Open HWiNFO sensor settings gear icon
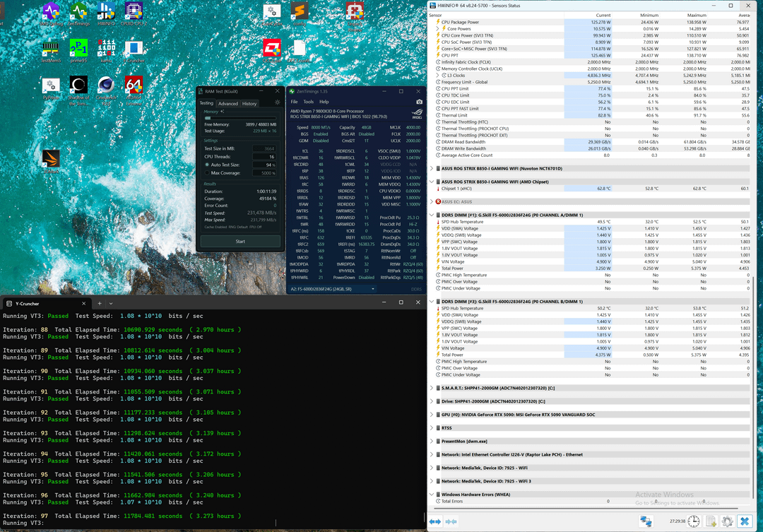The width and height of the screenshot is (763, 532). point(727,521)
